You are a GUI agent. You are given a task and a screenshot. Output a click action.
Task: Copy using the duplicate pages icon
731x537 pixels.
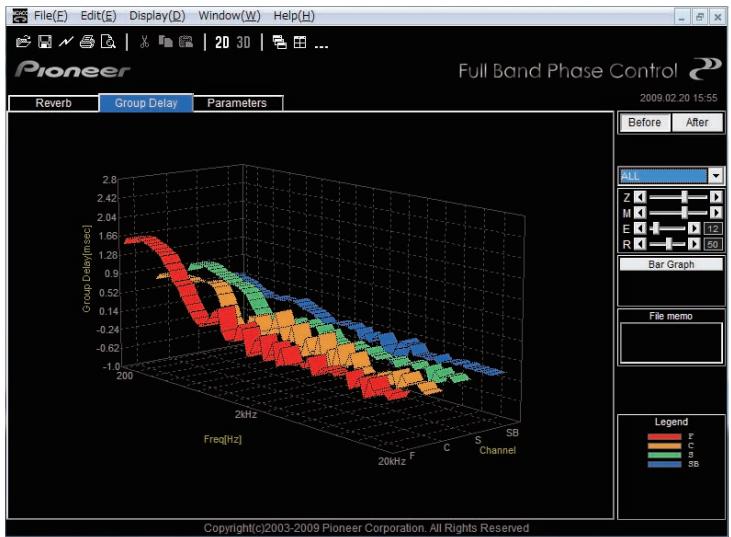coord(166,42)
